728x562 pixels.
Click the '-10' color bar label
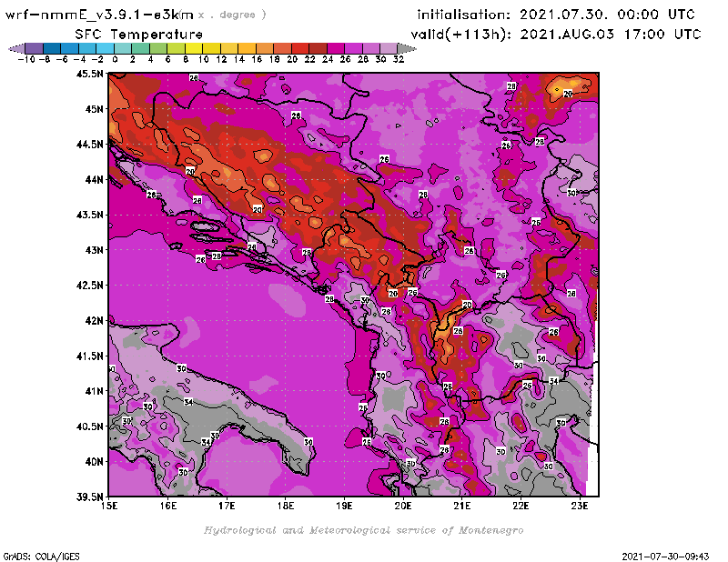click(x=26, y=59)
